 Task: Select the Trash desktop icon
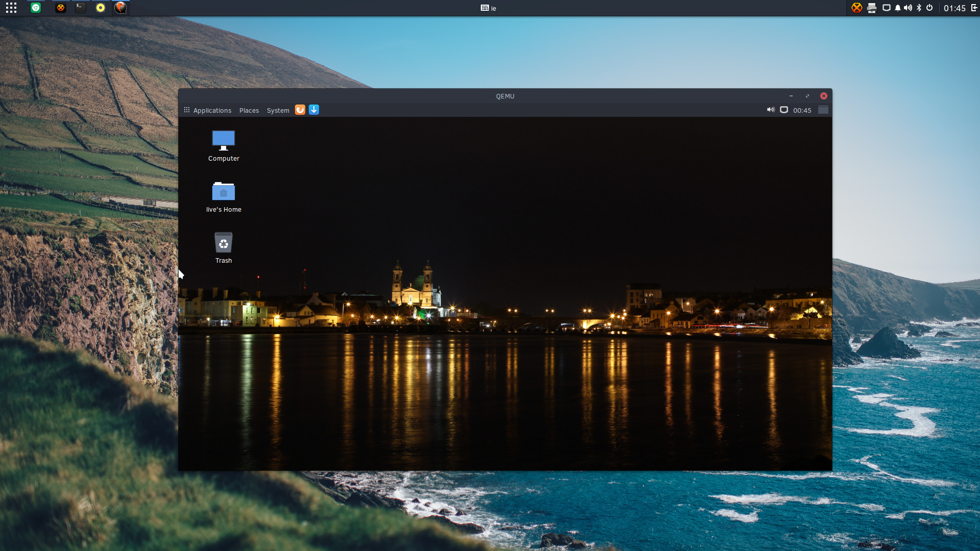point(224,248)
